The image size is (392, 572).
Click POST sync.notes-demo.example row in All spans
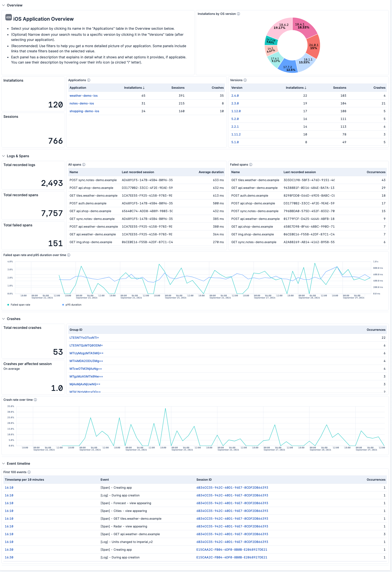point(146,180)
